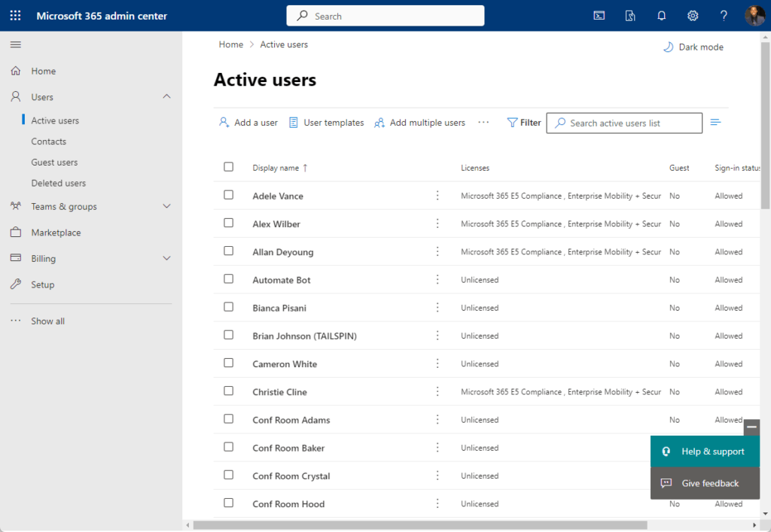Check the box for Cameron White

pos(229,363)
